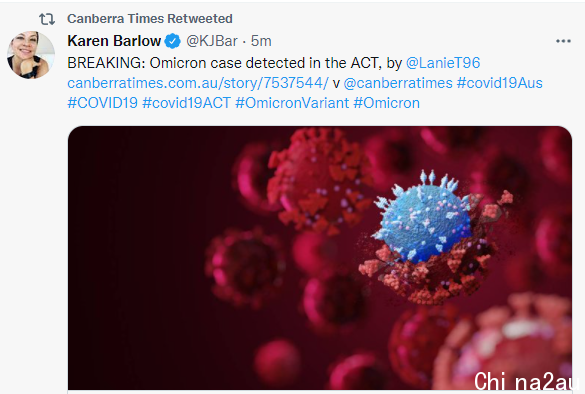Screen dimensions: 585x394
Task: Click the @canberratimes mention
Action: tap(398, 83)
